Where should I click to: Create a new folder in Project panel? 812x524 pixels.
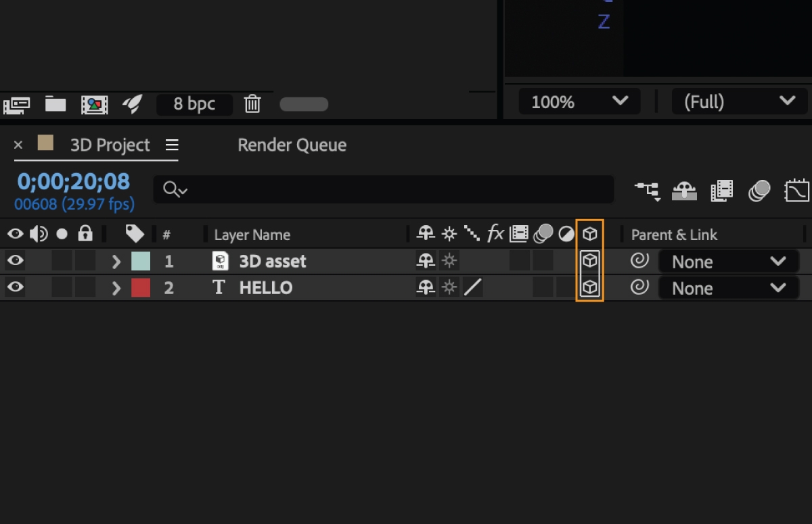point(55,103)
